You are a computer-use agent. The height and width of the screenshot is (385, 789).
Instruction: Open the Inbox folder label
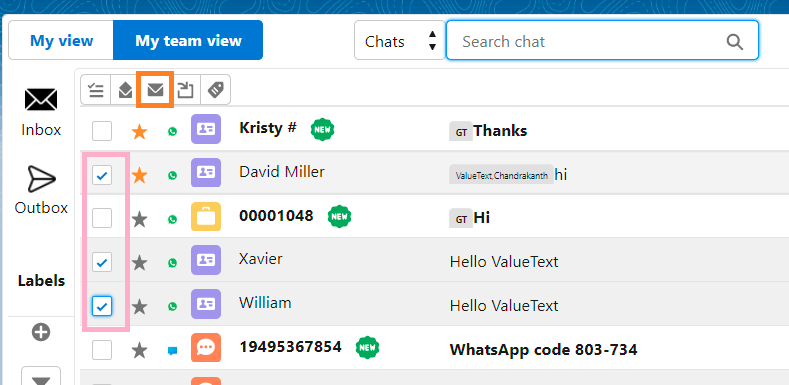[x=41, y=130]
